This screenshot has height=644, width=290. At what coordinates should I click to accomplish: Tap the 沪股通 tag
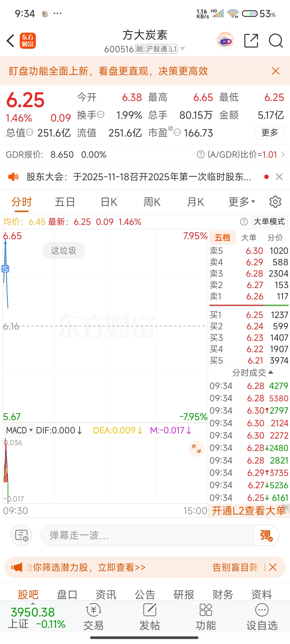(x=157, y=49)
